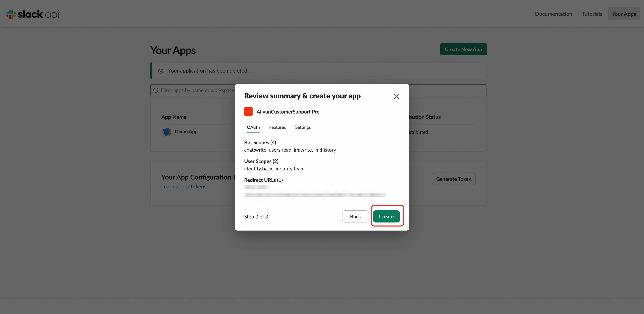Click the red AliyunCustomerSupport Pre app icon
This screenshot has height=314, width=644.
pyautogui.click(x=248, y=112)
